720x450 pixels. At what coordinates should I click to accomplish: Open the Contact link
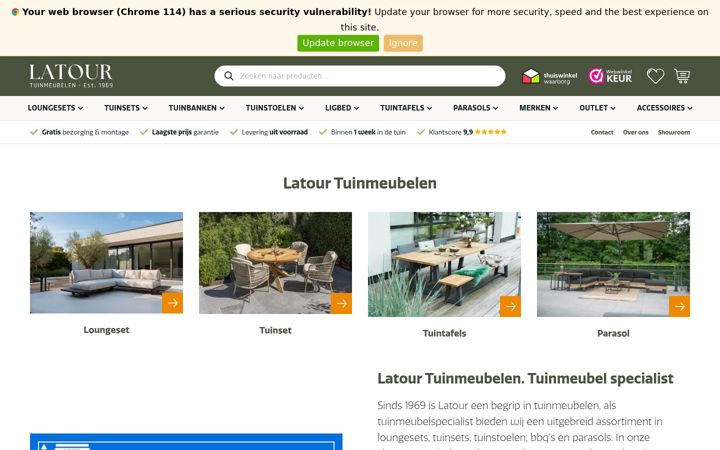[602, 132]
